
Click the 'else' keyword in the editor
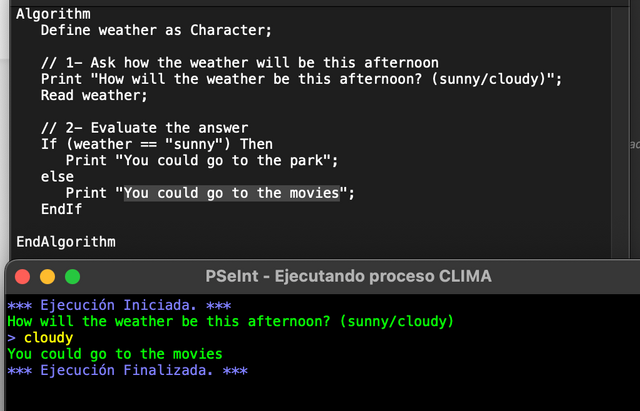(57, 177)
